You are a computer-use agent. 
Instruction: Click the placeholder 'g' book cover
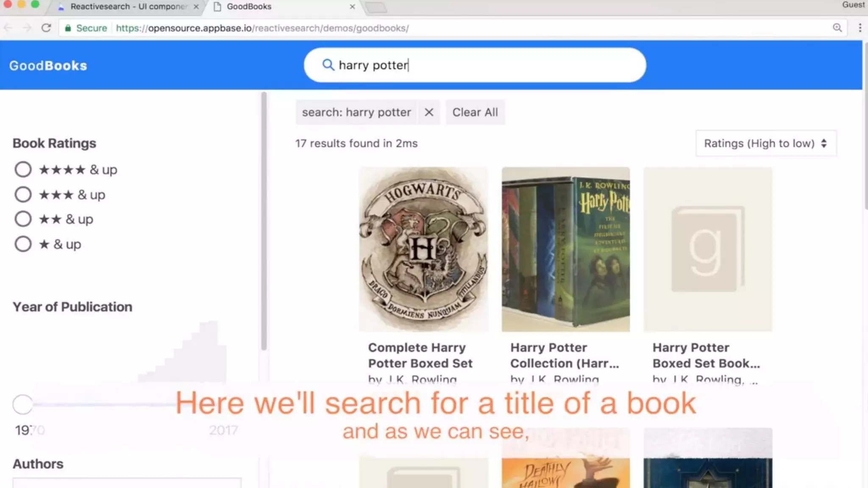pyautogui.click(x=708, y=249)
